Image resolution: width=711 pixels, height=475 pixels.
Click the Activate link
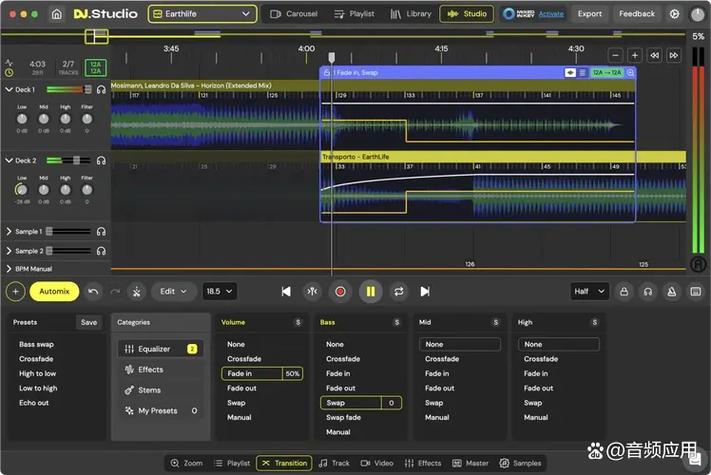coord(551,14)
